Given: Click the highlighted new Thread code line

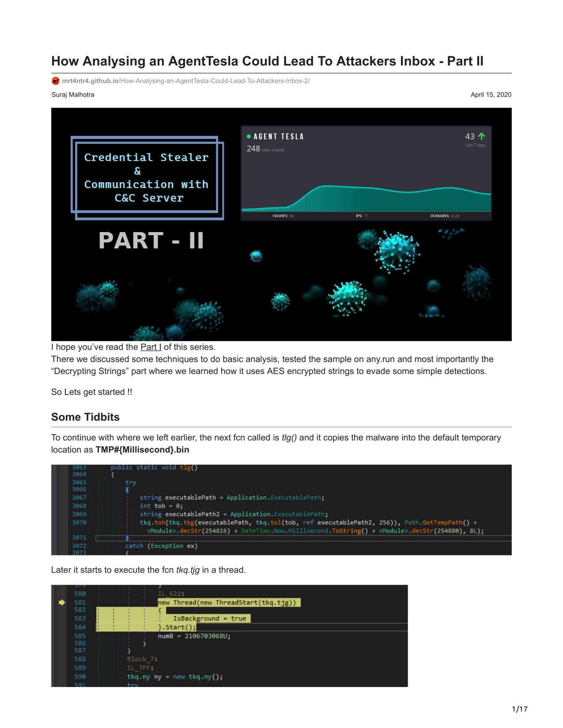Looking at the screenshot, I should 229,602.
